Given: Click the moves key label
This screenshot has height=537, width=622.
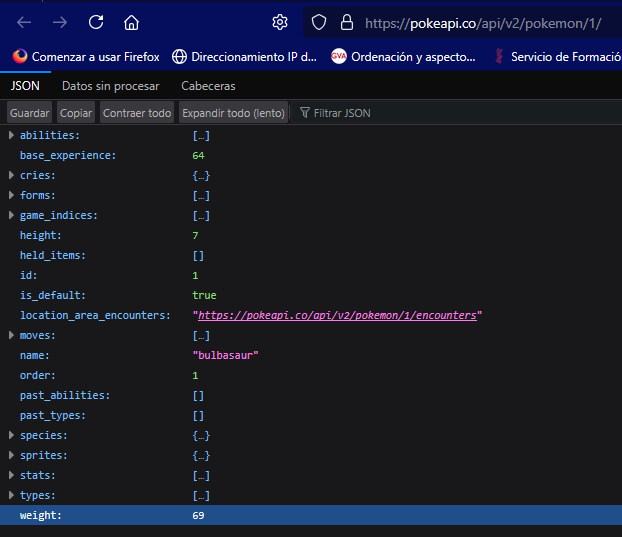Looking at the screenshot, I should (38, 335).
